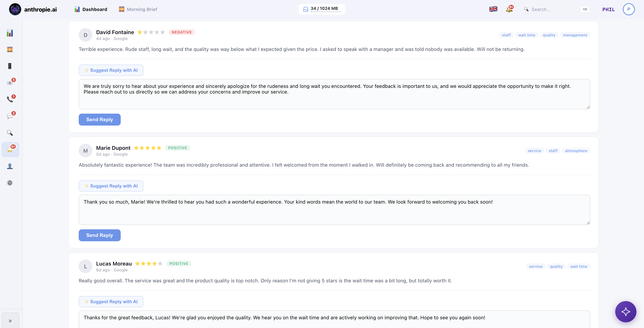Click the ⌘K shortcut badge
644x328 pixels.
585,9
